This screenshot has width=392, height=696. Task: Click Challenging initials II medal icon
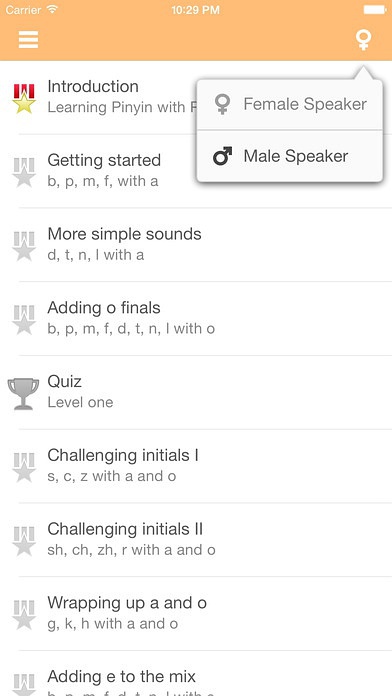coord(24,541)
